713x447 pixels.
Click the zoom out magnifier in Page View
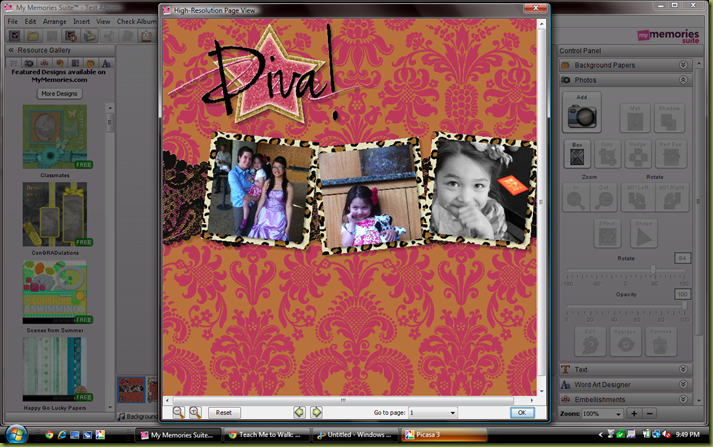[179, 412]
